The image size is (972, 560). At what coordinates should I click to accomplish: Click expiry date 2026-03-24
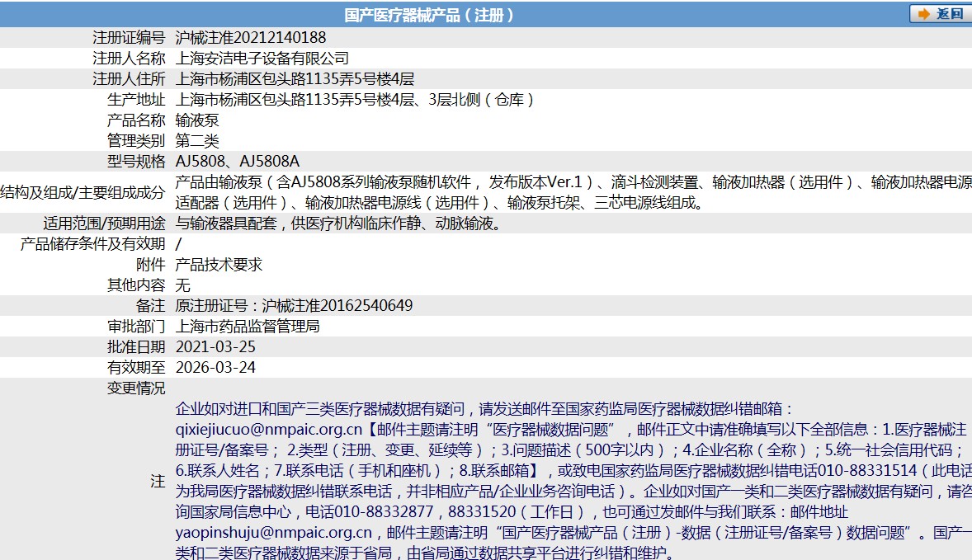(x=215, y=367)
